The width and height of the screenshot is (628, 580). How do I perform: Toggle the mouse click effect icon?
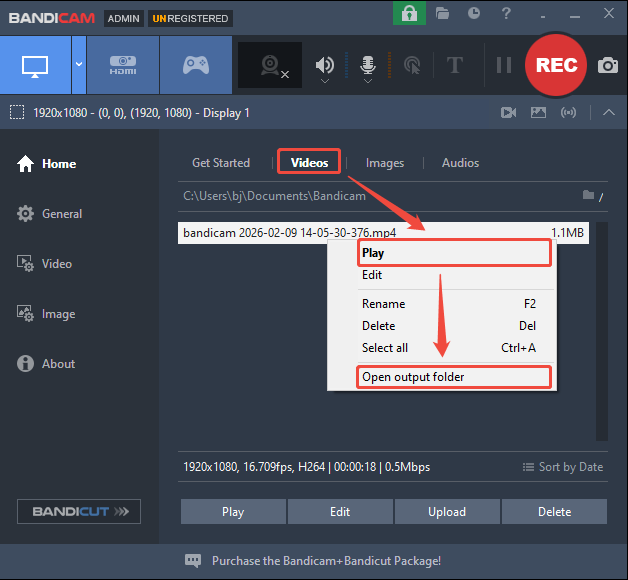[412, 65]
